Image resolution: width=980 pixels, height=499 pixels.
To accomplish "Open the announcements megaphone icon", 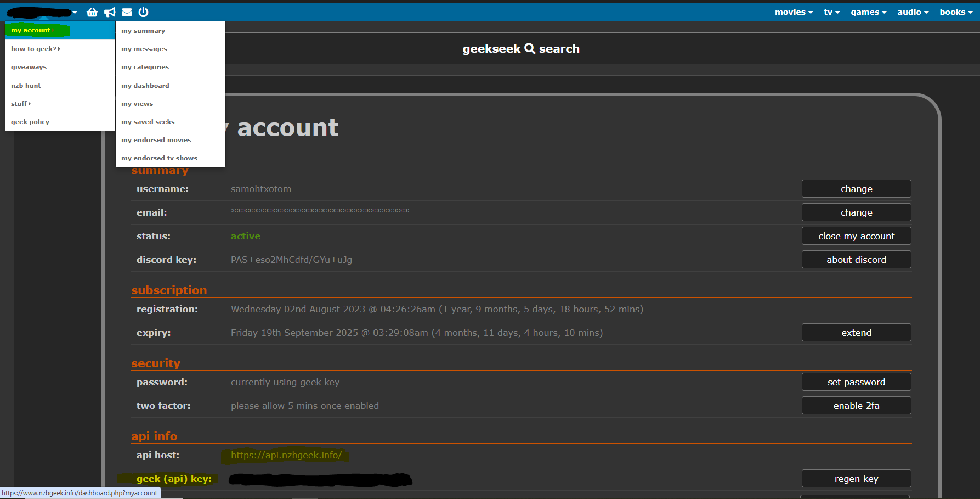I will click(110, 12).
